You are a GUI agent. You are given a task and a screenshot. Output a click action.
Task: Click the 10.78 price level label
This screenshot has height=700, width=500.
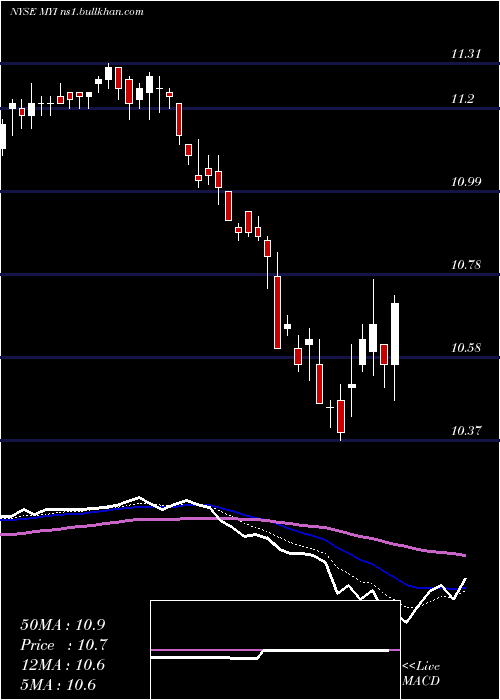[x=464, y=265]
